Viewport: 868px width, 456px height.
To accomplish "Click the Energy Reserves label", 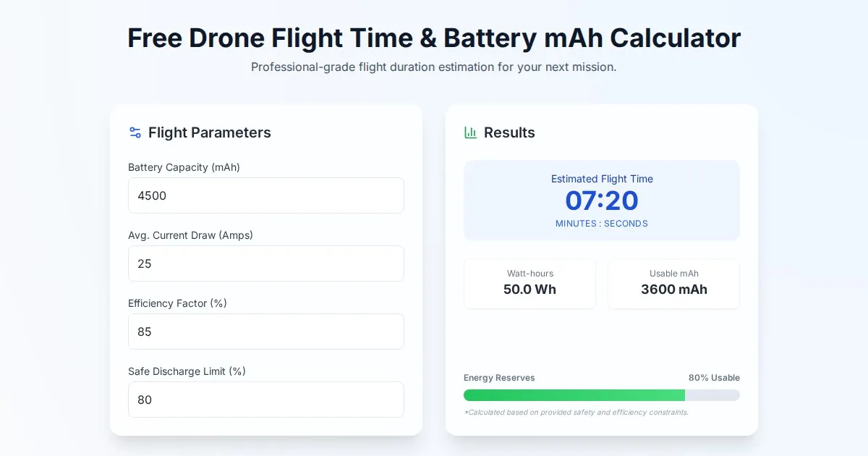I will click(x=499, y=378).
